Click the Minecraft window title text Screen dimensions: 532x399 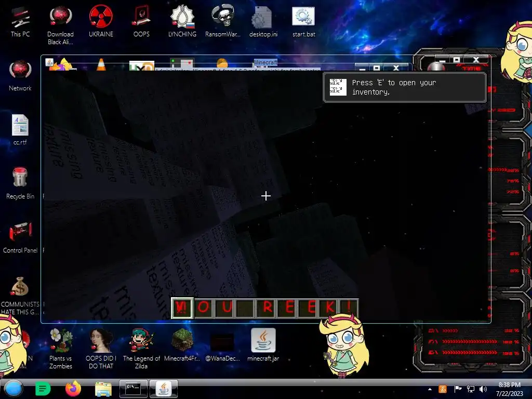pos(265,62)
